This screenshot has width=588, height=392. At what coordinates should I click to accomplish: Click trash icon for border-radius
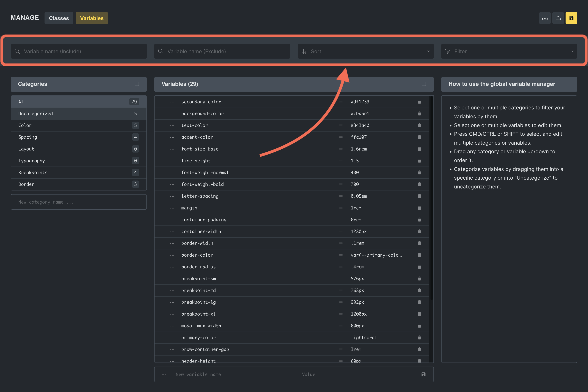pos(419,267)
